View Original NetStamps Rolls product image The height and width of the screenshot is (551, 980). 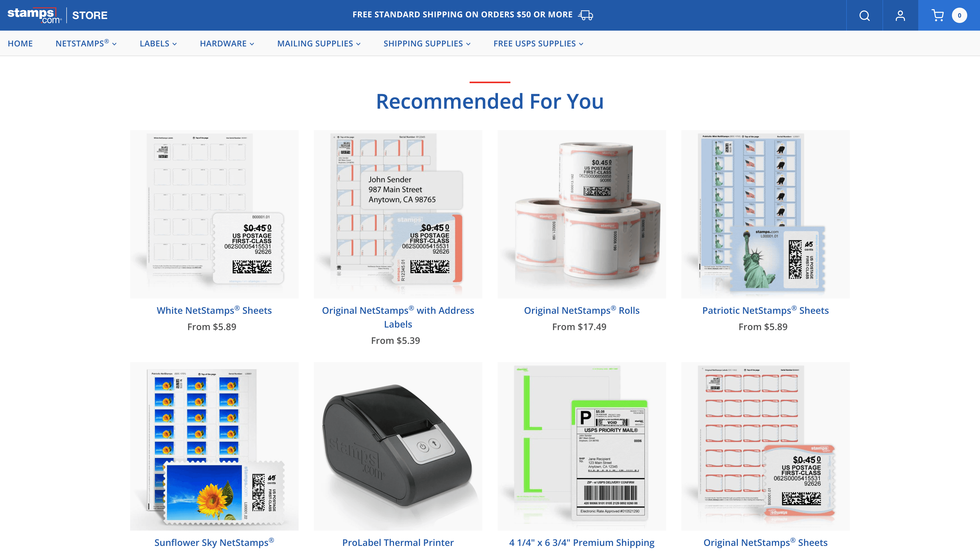[582, 214]
